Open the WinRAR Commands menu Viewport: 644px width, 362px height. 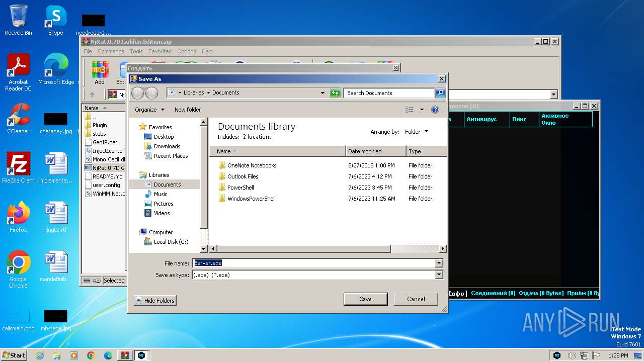tap(111, 51)
